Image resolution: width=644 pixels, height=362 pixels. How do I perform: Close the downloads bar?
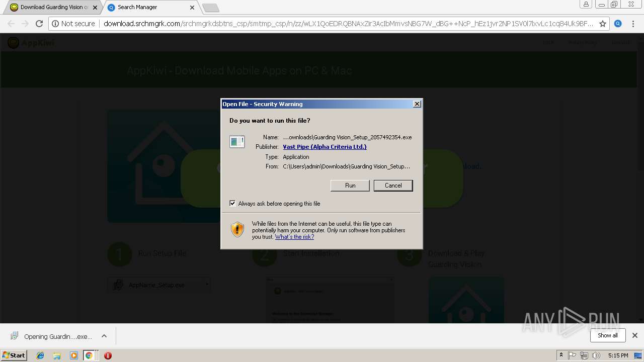(x=634, y=335)
